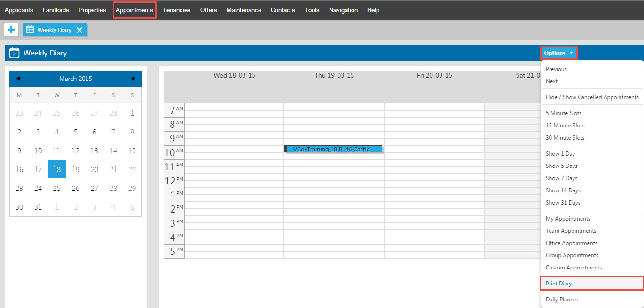Go to previous month in mini calendar
644x308 pixels.
18,79
